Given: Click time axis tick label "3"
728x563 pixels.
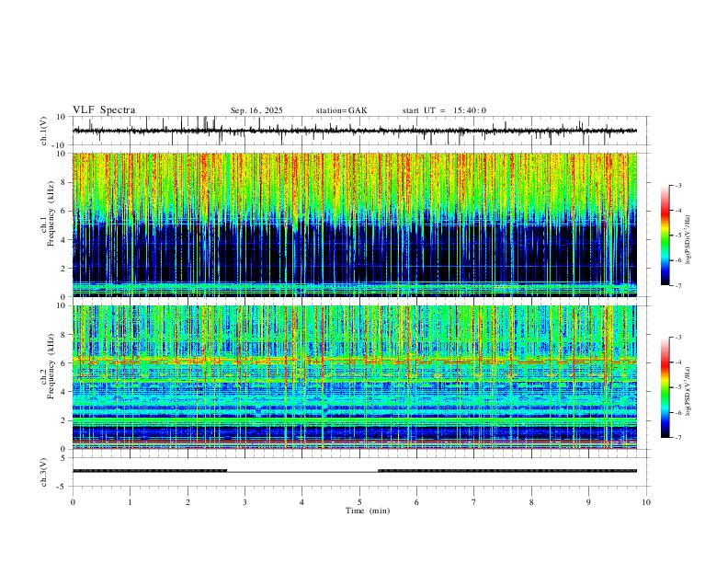Looking at the screenshot, I should [x=245, y=502].
